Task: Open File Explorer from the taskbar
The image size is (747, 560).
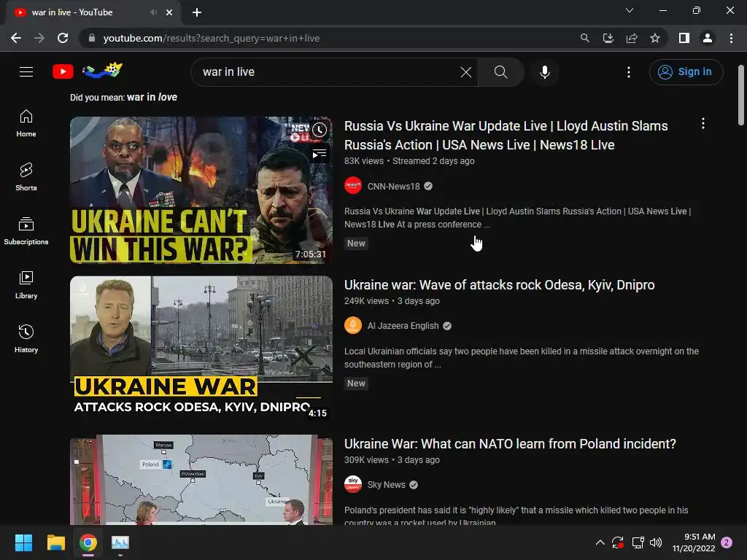Action: (55, 542)
